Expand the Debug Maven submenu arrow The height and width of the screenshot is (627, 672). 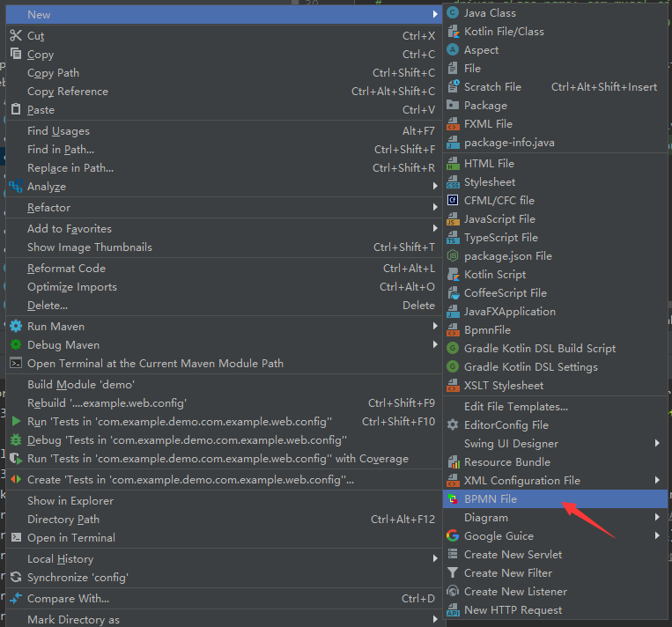pos(435,344)
